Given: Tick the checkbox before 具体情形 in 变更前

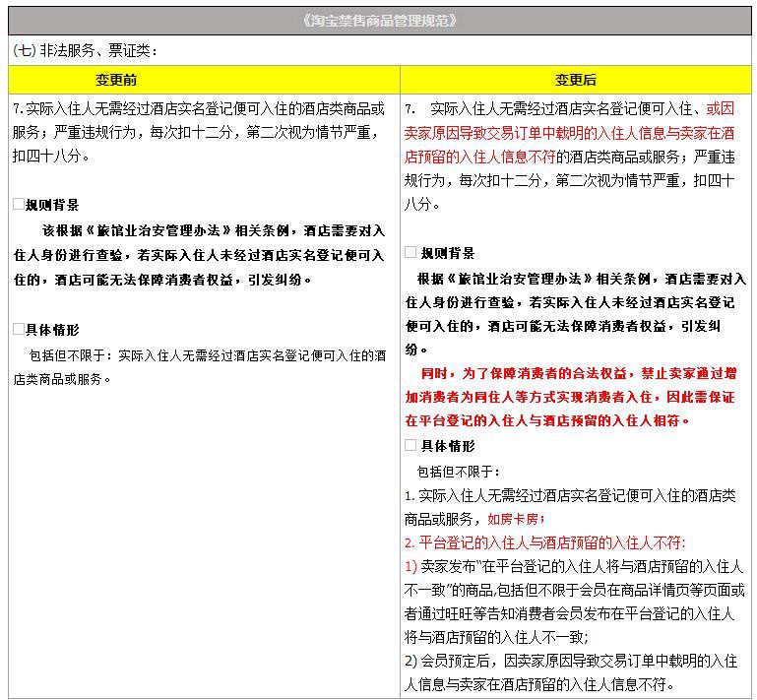Looking at the screenshot, I should click(19, 329).
